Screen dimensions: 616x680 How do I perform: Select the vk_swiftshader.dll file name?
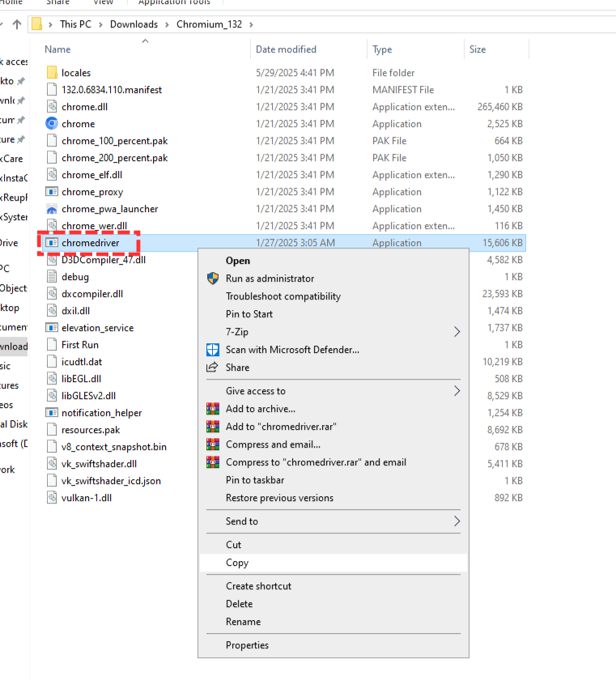[99, 464]
